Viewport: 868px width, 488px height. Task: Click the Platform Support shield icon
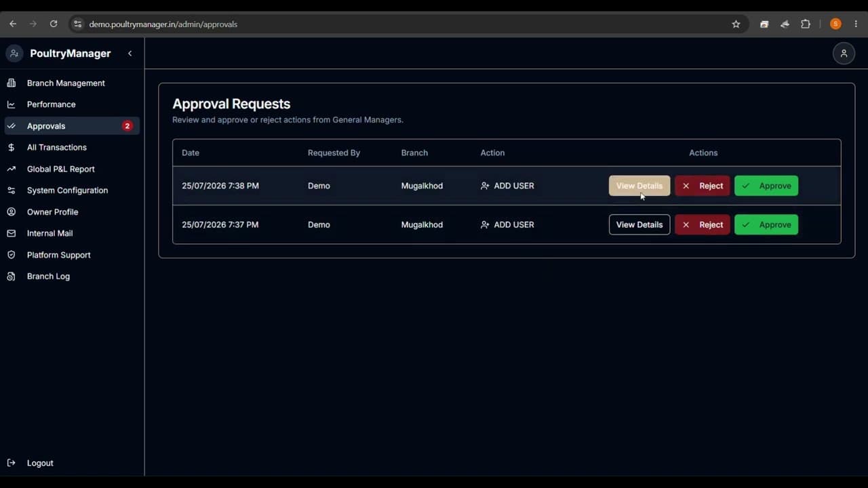(x=11, y=255)
